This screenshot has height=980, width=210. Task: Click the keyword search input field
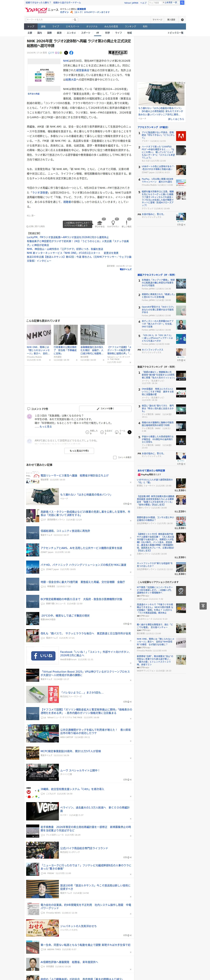[x=49, y=20]
